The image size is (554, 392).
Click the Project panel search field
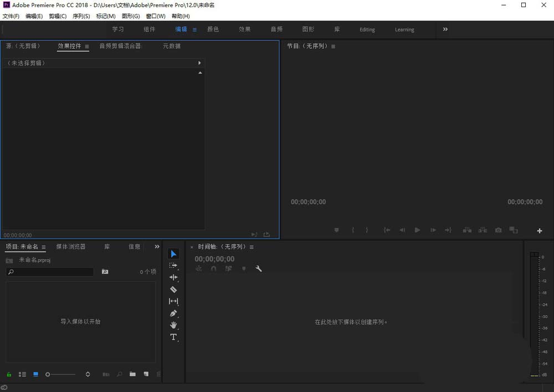[x=50, y=272]
